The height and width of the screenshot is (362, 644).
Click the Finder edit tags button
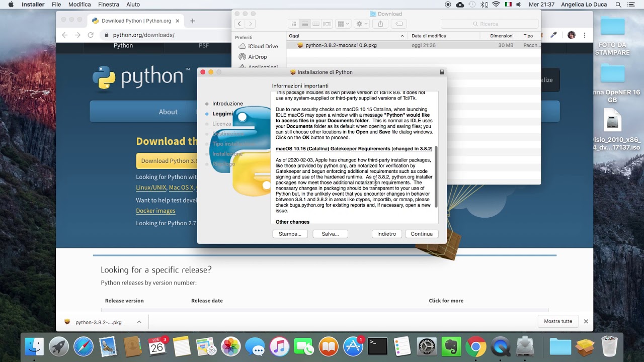[x=398, y=24]
